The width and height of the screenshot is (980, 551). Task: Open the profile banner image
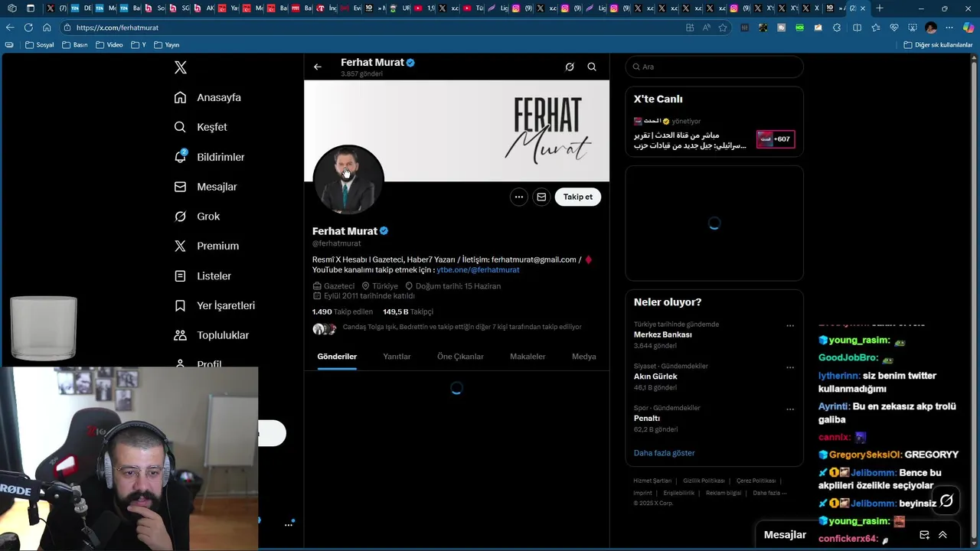point(457,131)
